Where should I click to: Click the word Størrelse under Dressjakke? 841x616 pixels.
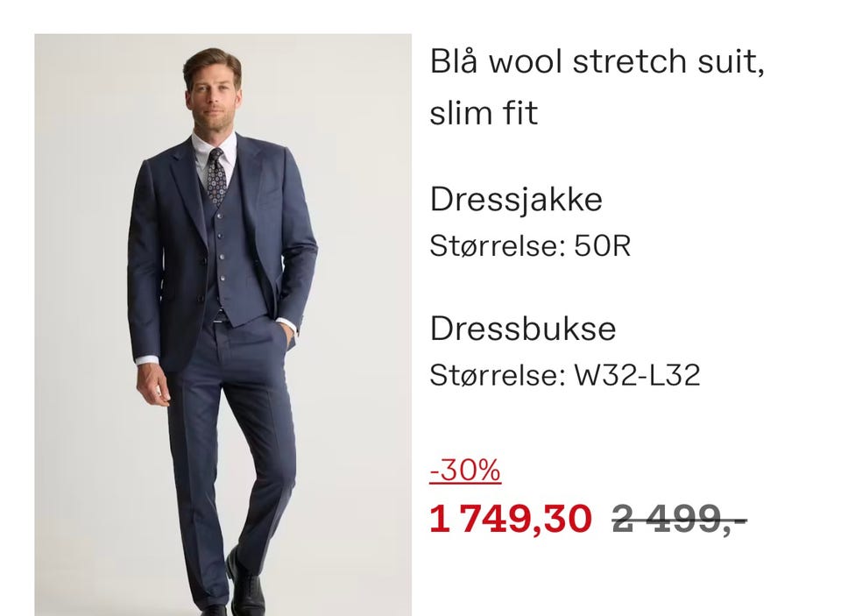click(x=497, y=246)
